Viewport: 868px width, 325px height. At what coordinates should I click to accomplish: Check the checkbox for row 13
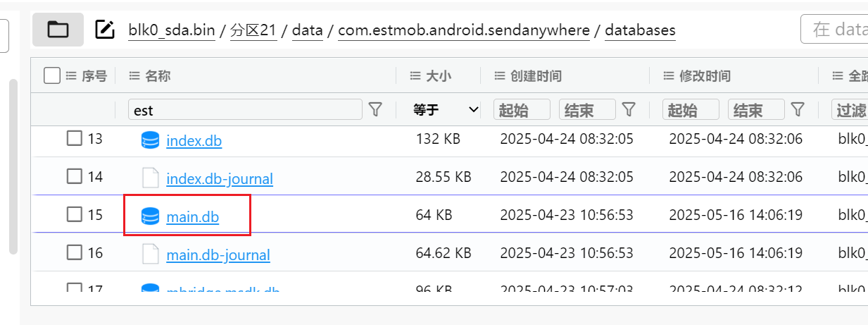pyautogui.click(x=74, y=139)
